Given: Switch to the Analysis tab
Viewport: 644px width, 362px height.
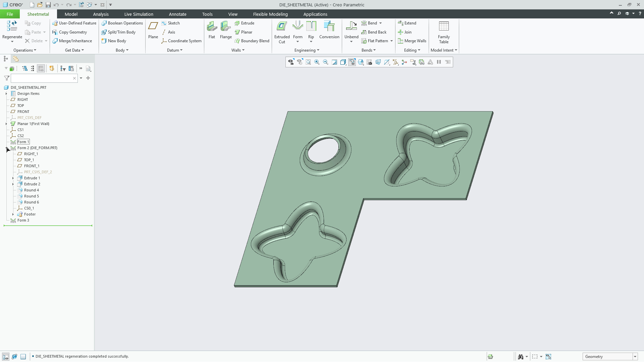Looking at the screenshot, I should click(x=101, y=14).
